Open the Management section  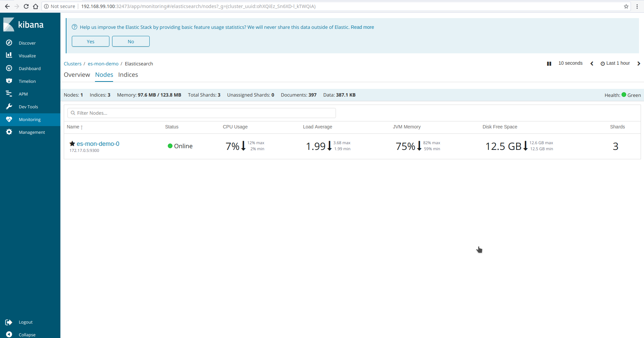(32, 132)
